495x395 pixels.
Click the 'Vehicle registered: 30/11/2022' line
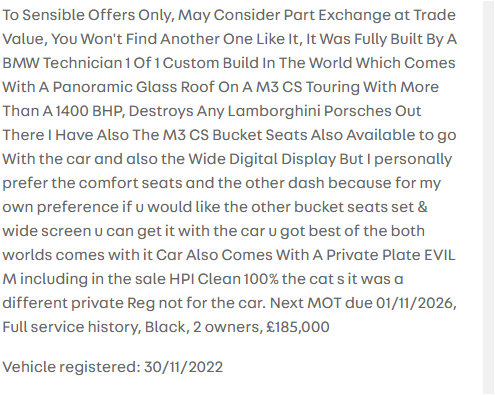113,367
